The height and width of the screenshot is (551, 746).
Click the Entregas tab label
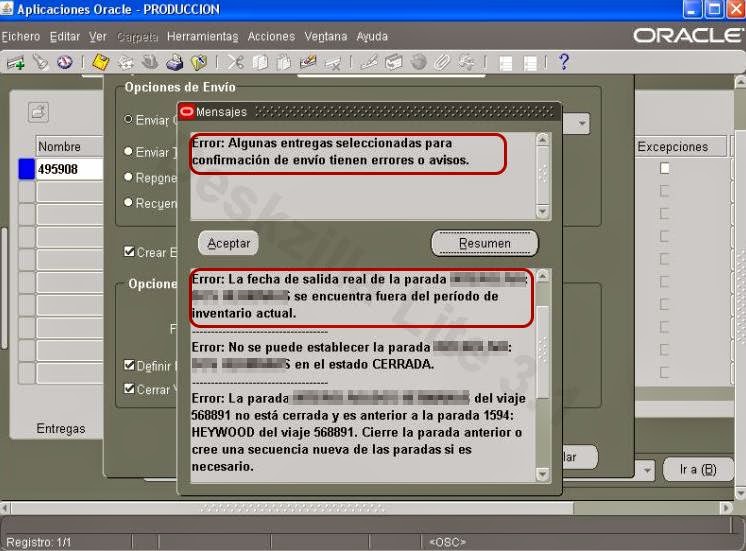61,428
